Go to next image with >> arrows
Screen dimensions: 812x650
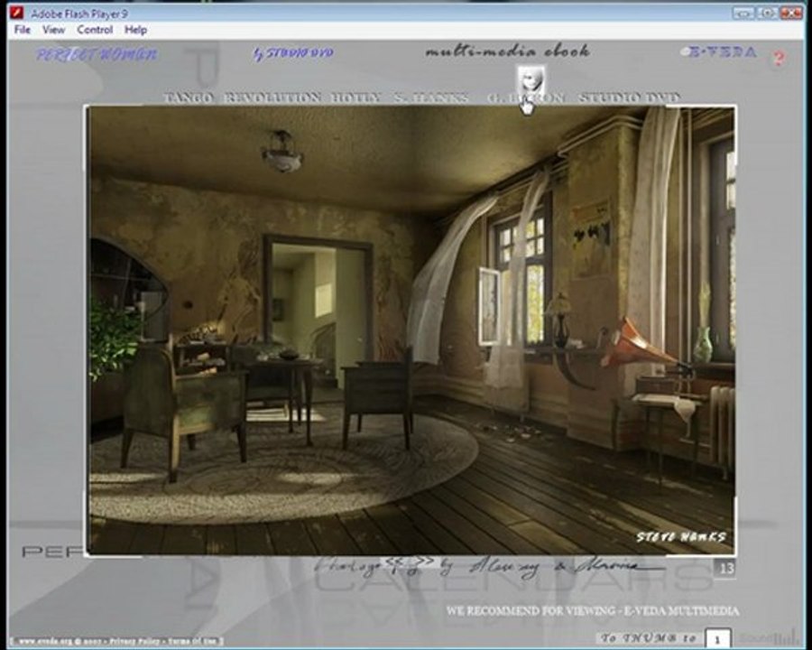pos(423,562)
